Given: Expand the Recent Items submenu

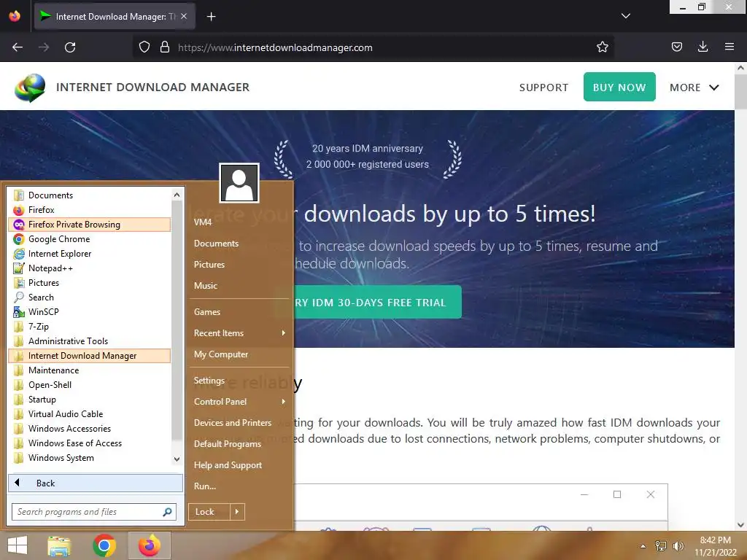Looking at the screenshot, I should click(239, 333).
